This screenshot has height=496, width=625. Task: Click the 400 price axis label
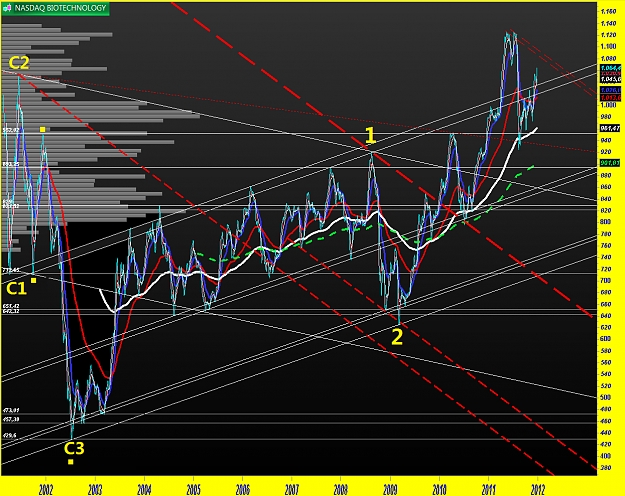[x=605, y=456]
